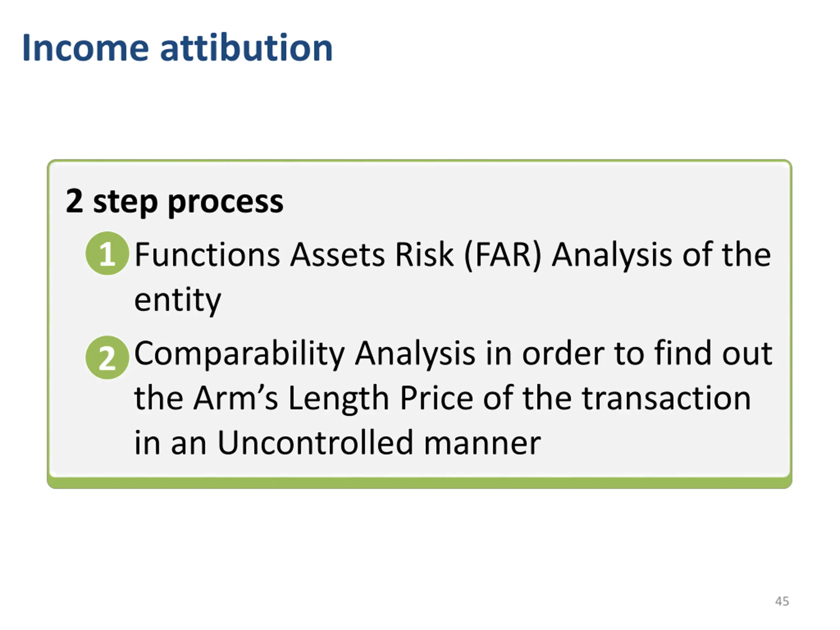840x630 pixels.
Task: Click the 'Arm's Length Price' text line
Action: 443,399
